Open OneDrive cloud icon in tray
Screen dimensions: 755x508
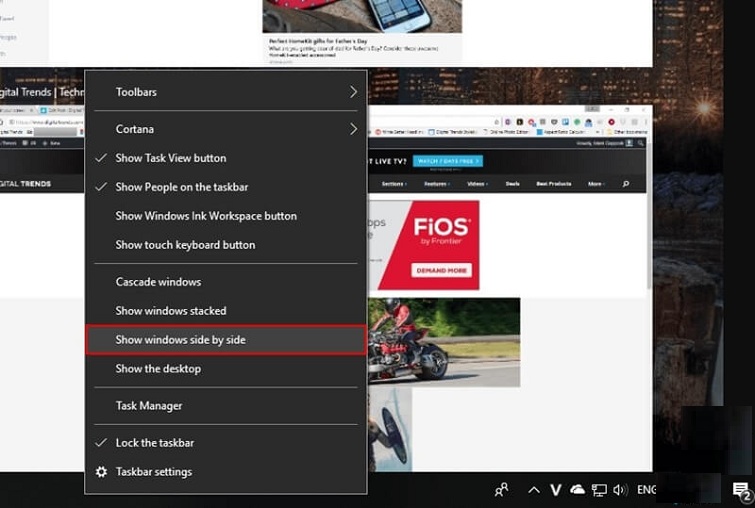(577, 490)
